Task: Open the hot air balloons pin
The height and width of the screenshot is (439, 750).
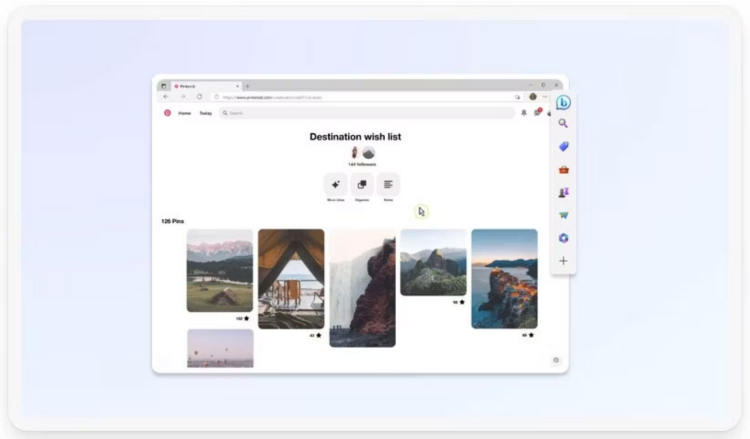Action: (x=221, y=348)
